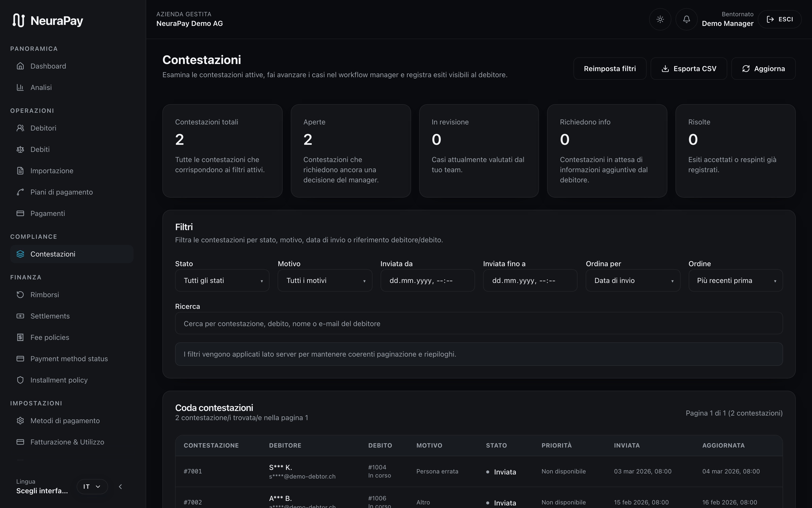Click NeuraPay Demo AG company name
The height and width of the screenshot is (508, 812).
[190, 24]
